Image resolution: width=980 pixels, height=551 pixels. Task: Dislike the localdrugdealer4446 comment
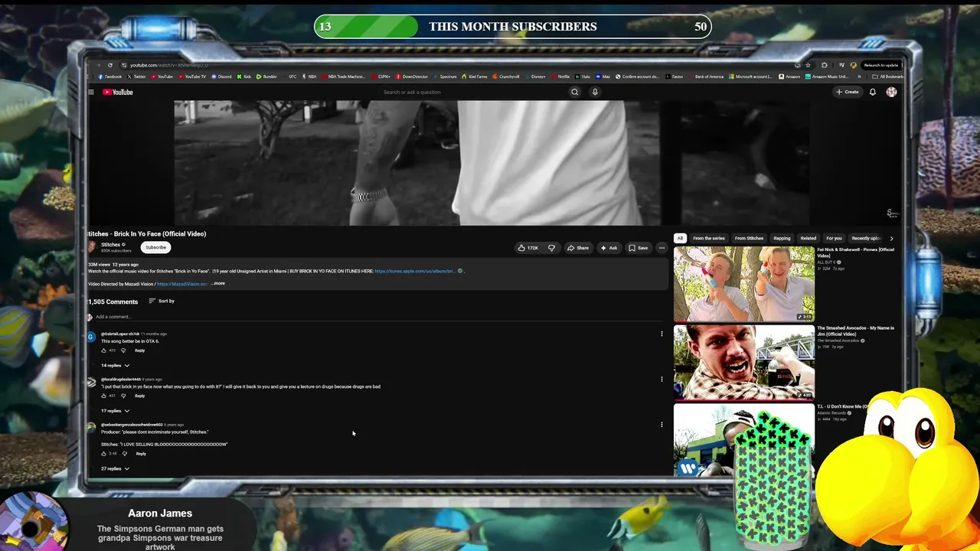[x=123, y=396]
